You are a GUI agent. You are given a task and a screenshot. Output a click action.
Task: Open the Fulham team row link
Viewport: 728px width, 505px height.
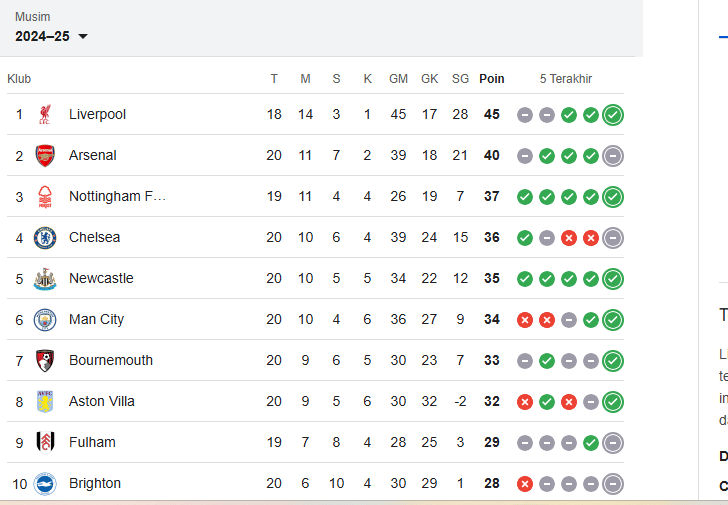pos(92,442)
